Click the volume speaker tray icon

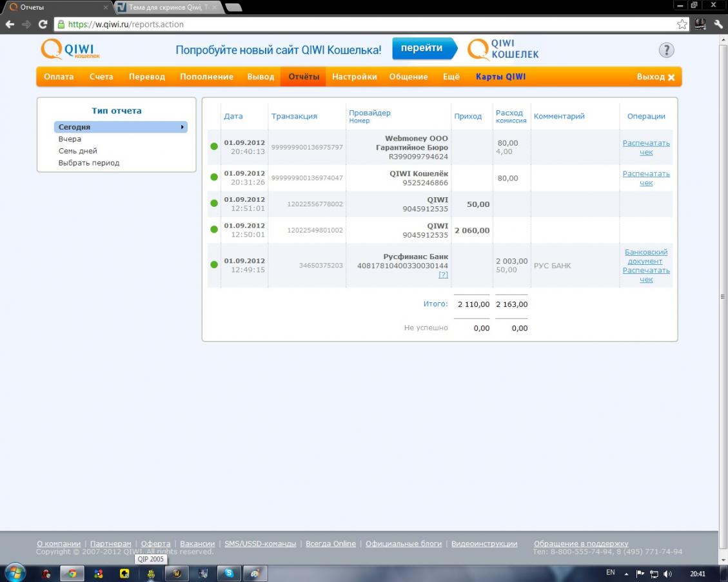click(667, 573)
